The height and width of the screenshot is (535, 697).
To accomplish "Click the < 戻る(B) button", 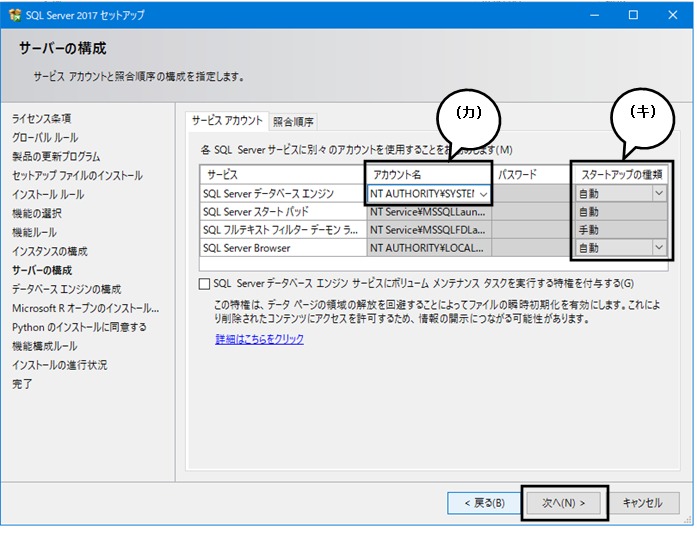I will [484, 503].
